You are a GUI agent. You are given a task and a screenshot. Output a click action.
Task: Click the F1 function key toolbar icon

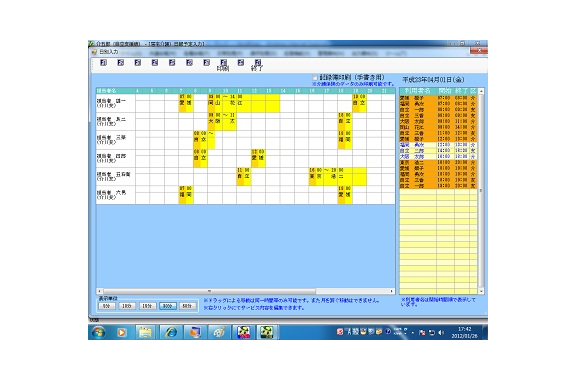[103, 63]
